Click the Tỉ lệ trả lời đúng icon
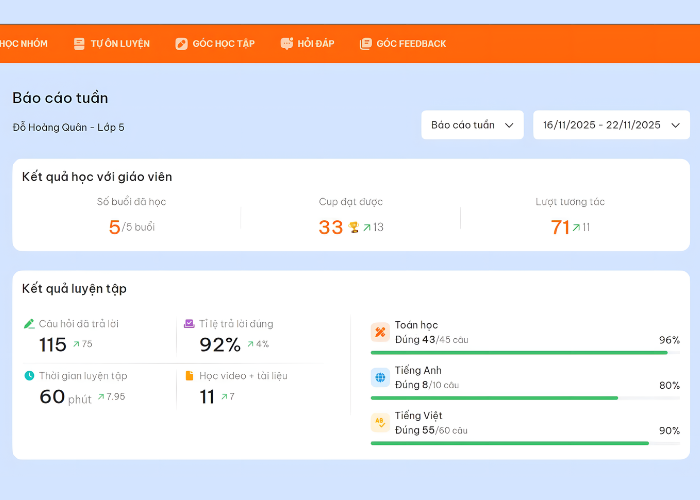This screenshot has width=700, height=500. (x=189, y=324)
